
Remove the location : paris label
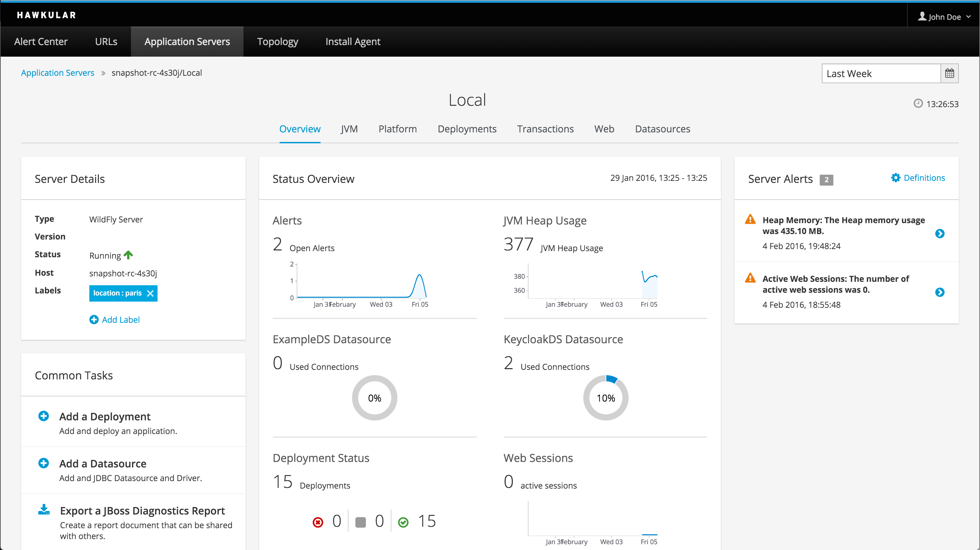(150, 293)
